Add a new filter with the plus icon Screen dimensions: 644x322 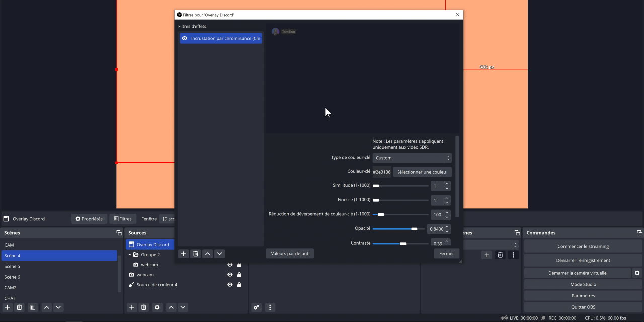tap(184, 254)
